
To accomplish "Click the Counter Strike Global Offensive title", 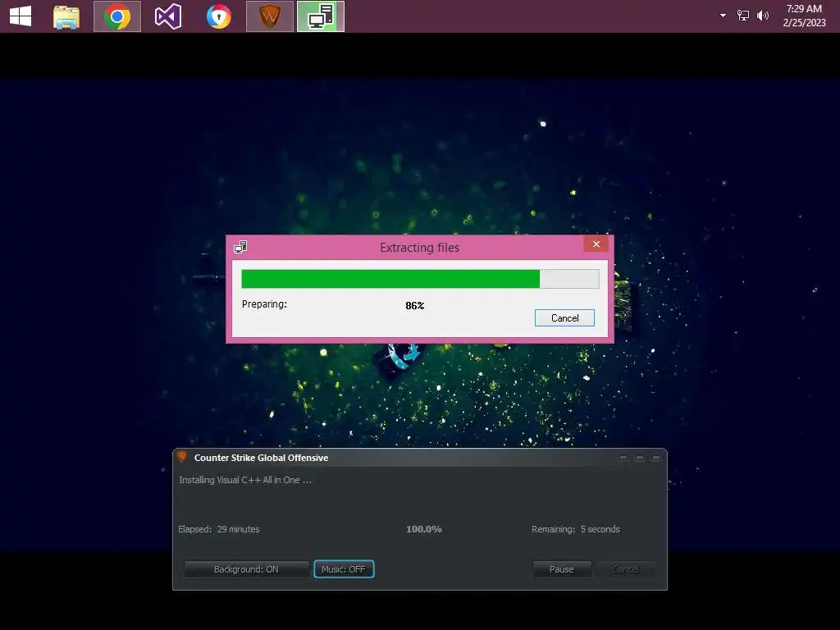I will click(261, 458).
